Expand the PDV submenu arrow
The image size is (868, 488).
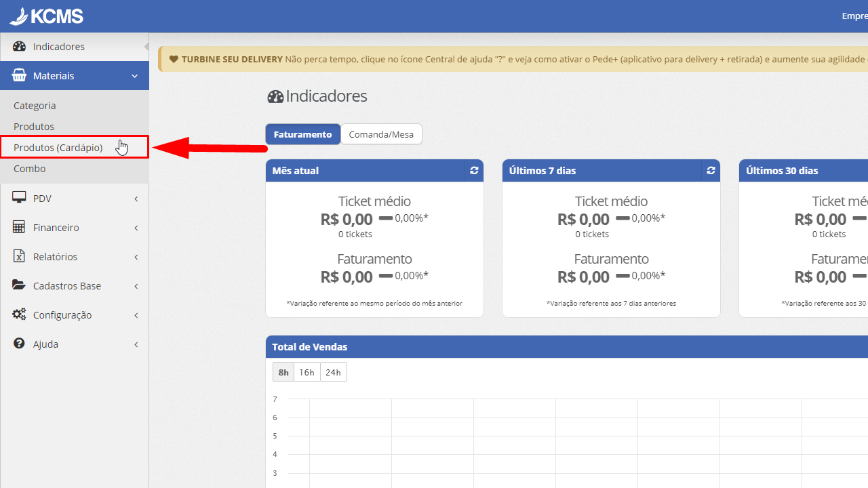[136, 199]
